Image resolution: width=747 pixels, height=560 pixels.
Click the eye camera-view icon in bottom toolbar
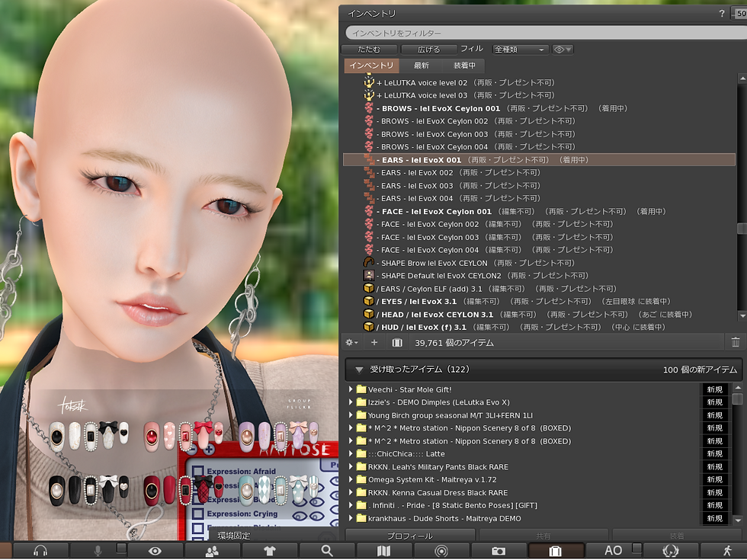coord(155,551)
